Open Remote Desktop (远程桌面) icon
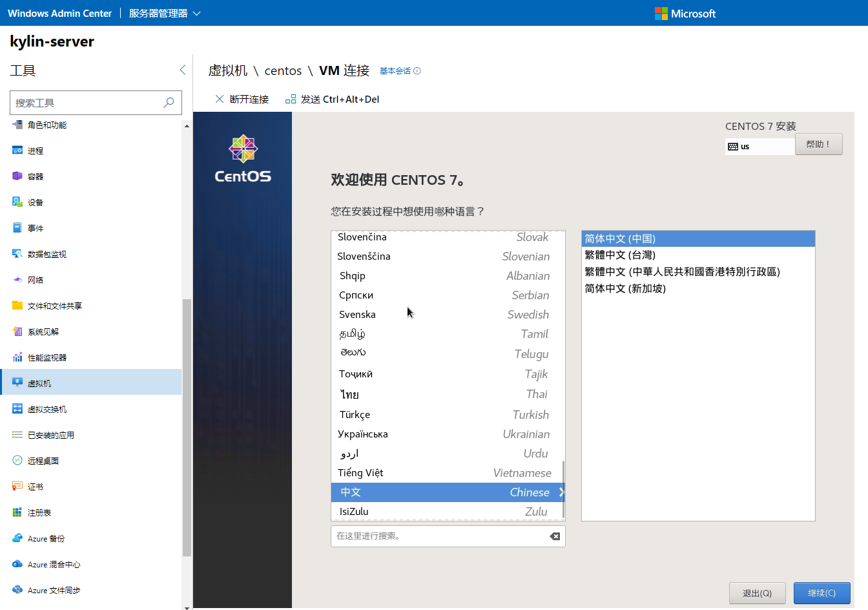This screenshot has width=868, height=610. 17,461
